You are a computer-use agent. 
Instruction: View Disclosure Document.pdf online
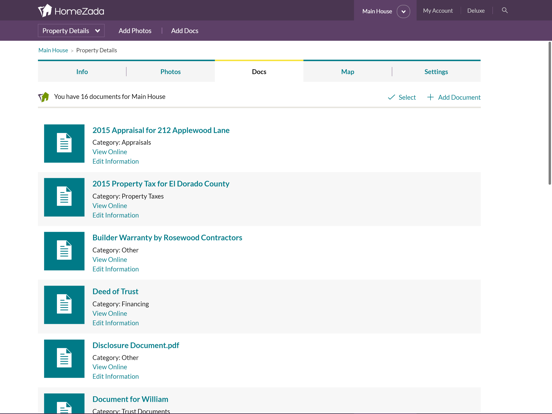109,367
